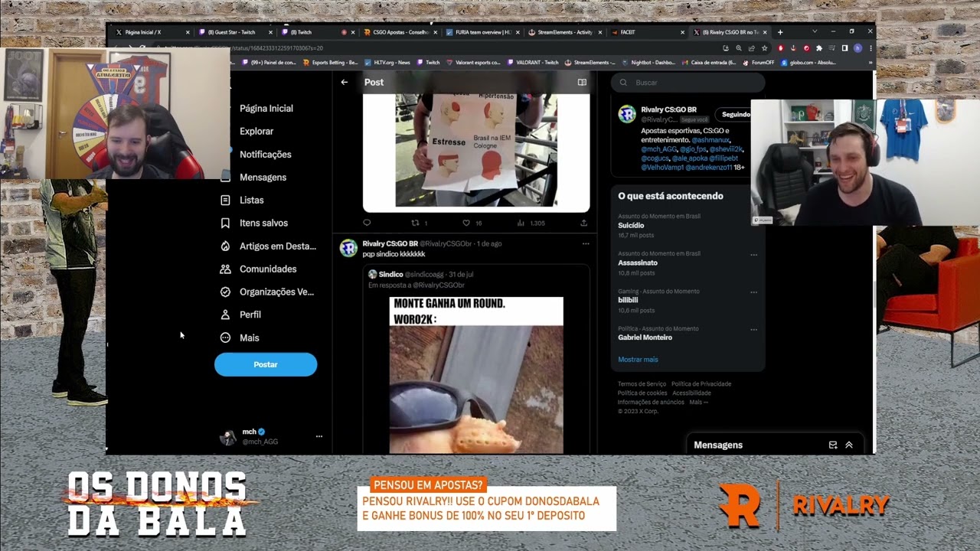Open options for bilibili trend

(x=753, y=292)
